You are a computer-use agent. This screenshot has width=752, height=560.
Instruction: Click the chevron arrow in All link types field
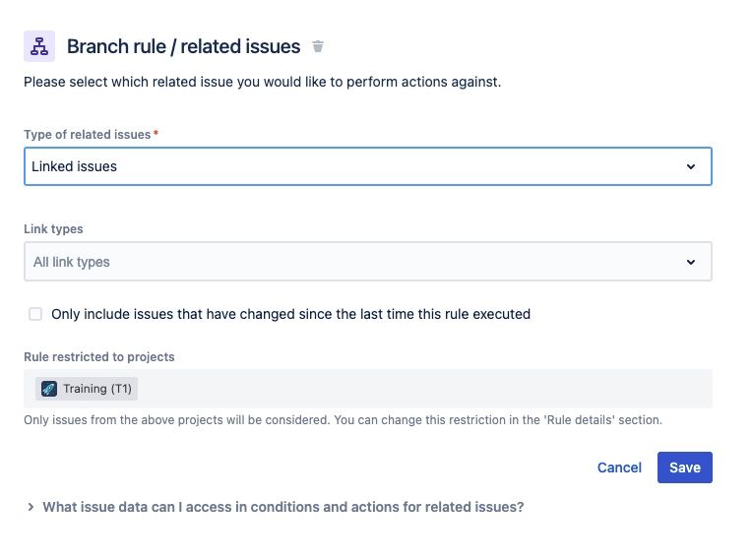click(691, 263)
